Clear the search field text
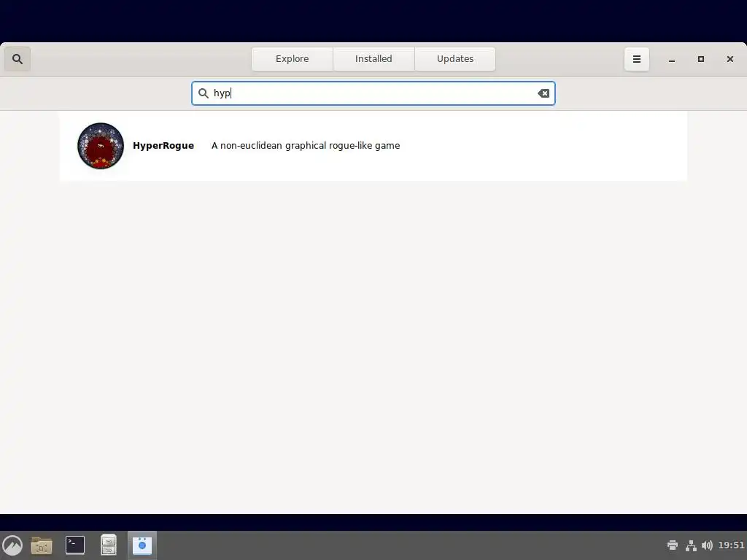The width and height of the screenshot is (747, 560). [543, 93]
